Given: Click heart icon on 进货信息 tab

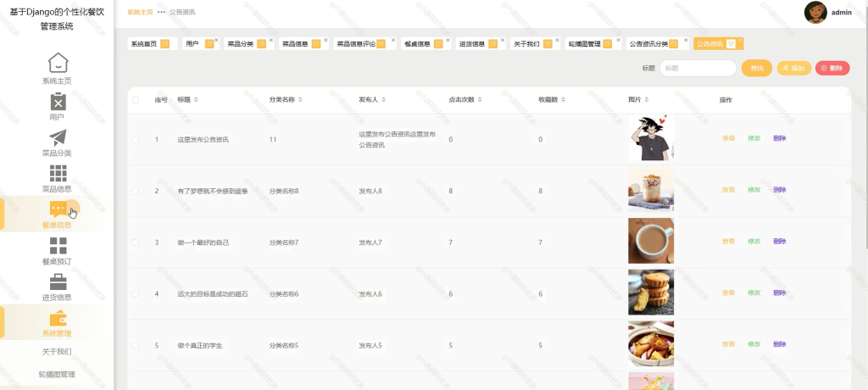Looking at the screenshot, I should (492, 44).
